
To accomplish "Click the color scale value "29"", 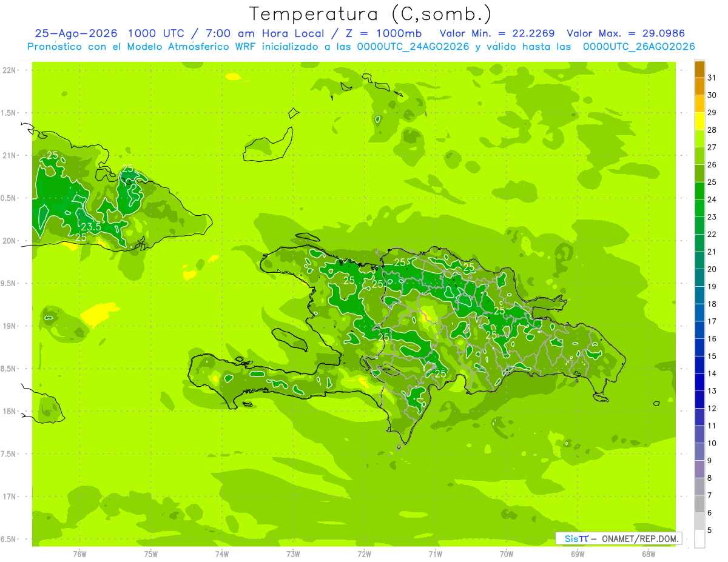I will pyautogui.click(x=712, y=113).
